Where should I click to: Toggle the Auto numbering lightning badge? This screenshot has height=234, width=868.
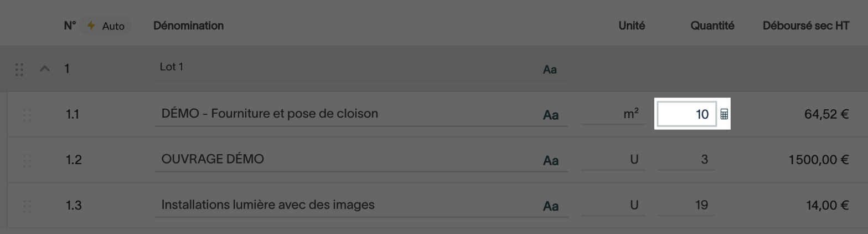coord(106,26)
